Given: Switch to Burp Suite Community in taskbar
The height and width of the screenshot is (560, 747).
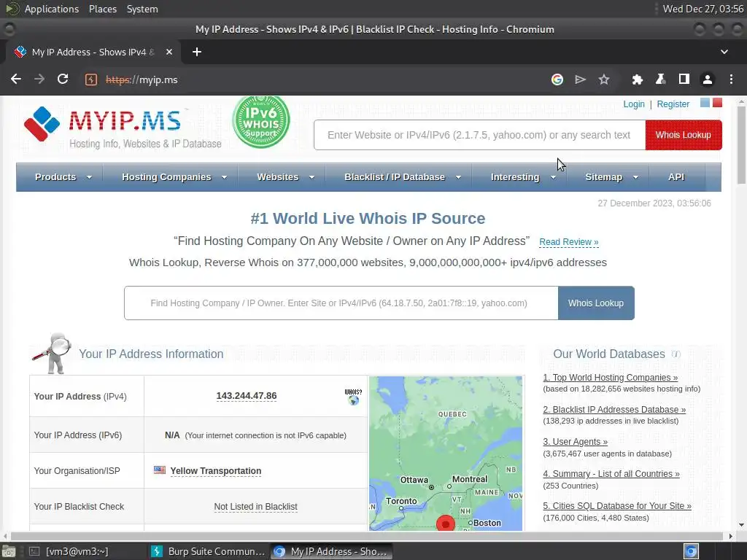Looking at the screenshot, I should click(208, 551).
